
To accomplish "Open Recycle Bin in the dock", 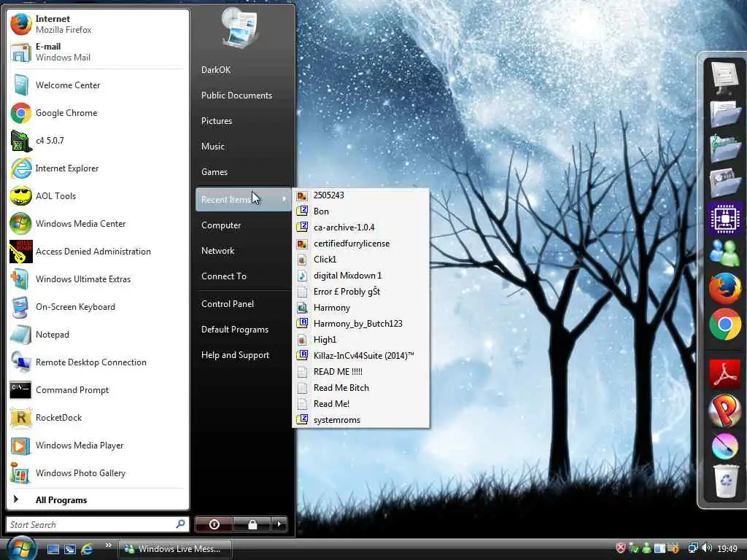I will (x=725, y=481).
